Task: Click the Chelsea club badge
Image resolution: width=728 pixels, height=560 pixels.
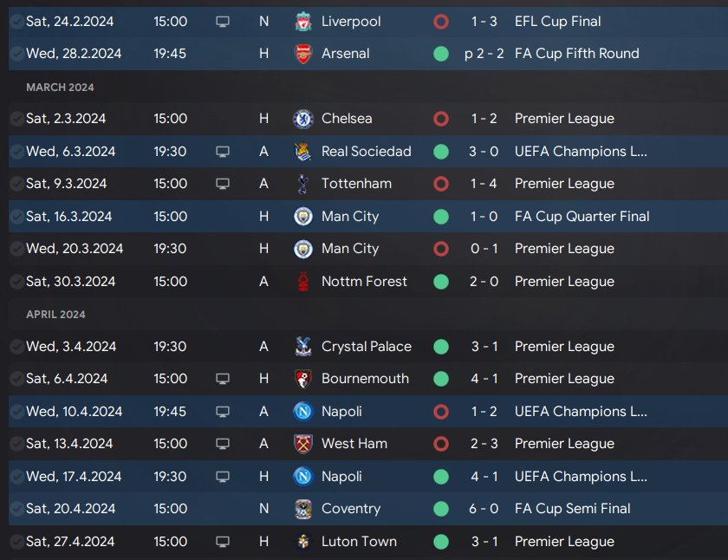Action: tap(303, 119)
